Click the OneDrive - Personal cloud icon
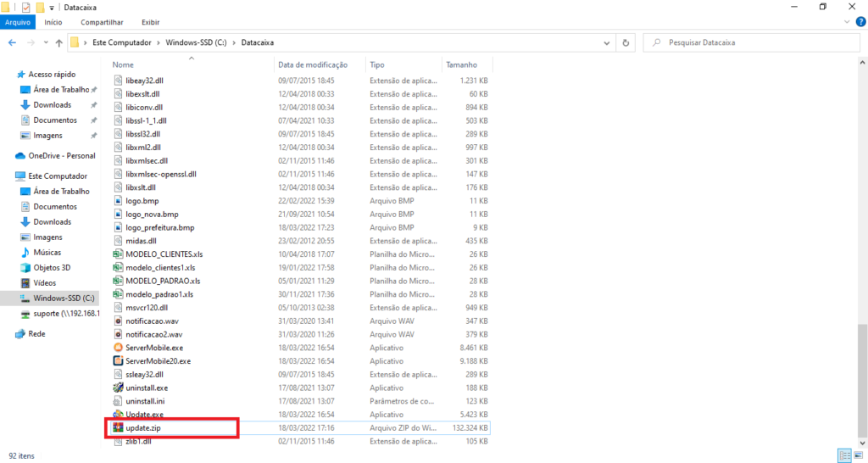This screenshot has height=463, width=868. click(21, 156)
